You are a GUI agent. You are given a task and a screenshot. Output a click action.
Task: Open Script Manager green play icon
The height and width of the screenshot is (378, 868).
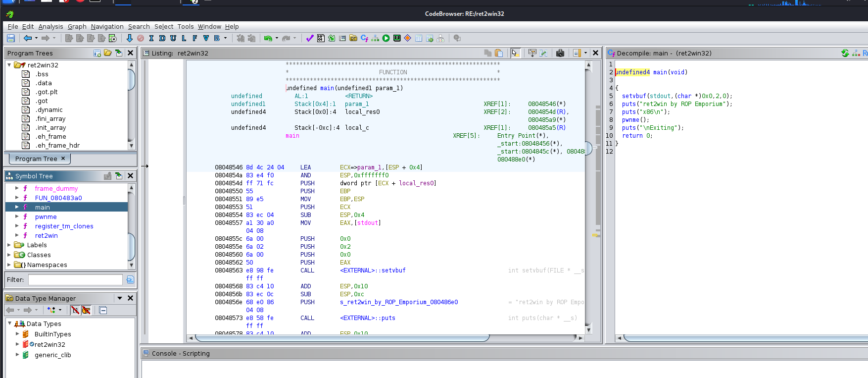(386, 38)
